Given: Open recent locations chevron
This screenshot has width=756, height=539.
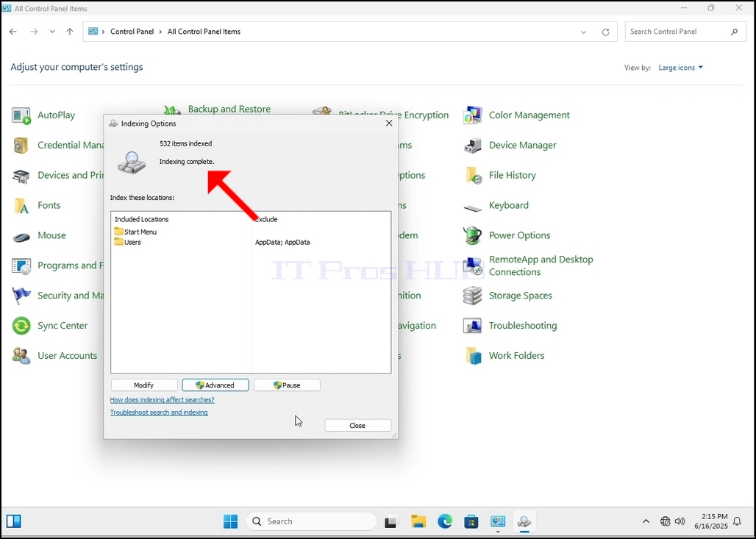Looking at the screenshot, I should [x=52, y=32].
